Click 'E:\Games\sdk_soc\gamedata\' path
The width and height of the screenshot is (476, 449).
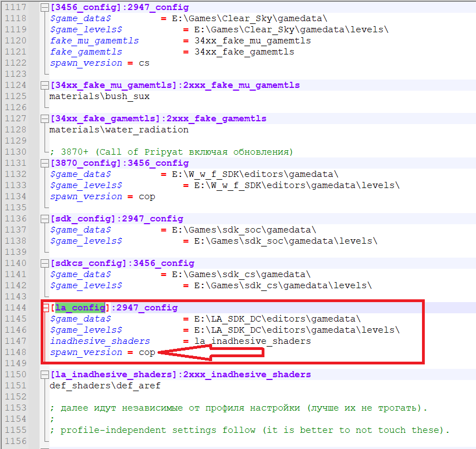pyautogui.click(x=244, y=230)
